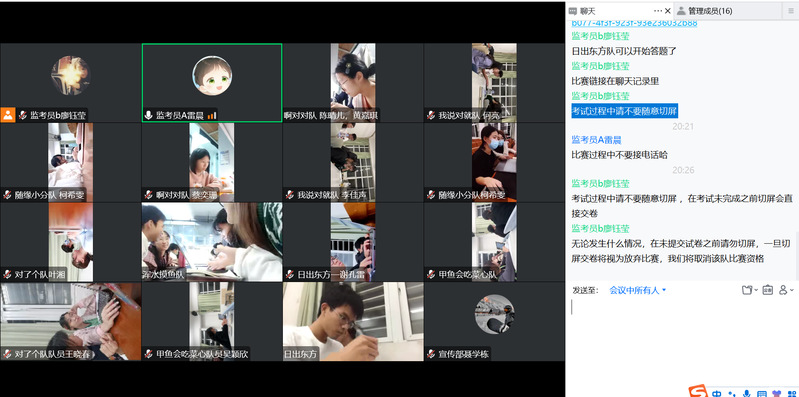Click the orange host badge on 监考员b廖钰莹 tile

(x=8, y=115)
